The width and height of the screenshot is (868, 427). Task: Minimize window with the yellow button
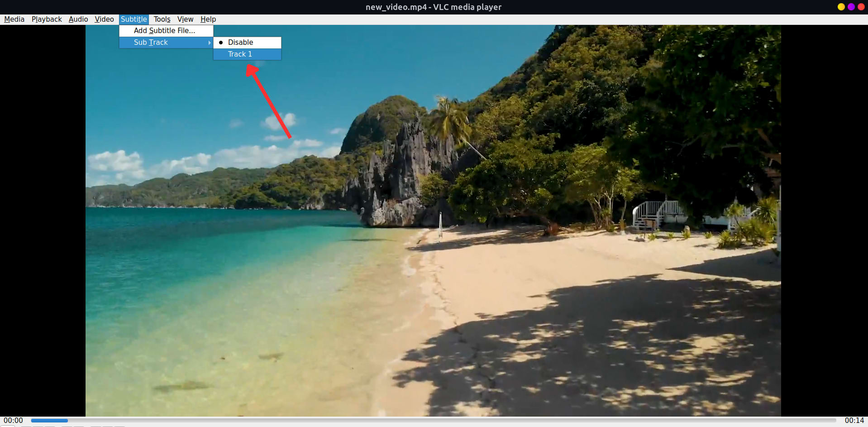coord(841,7)
